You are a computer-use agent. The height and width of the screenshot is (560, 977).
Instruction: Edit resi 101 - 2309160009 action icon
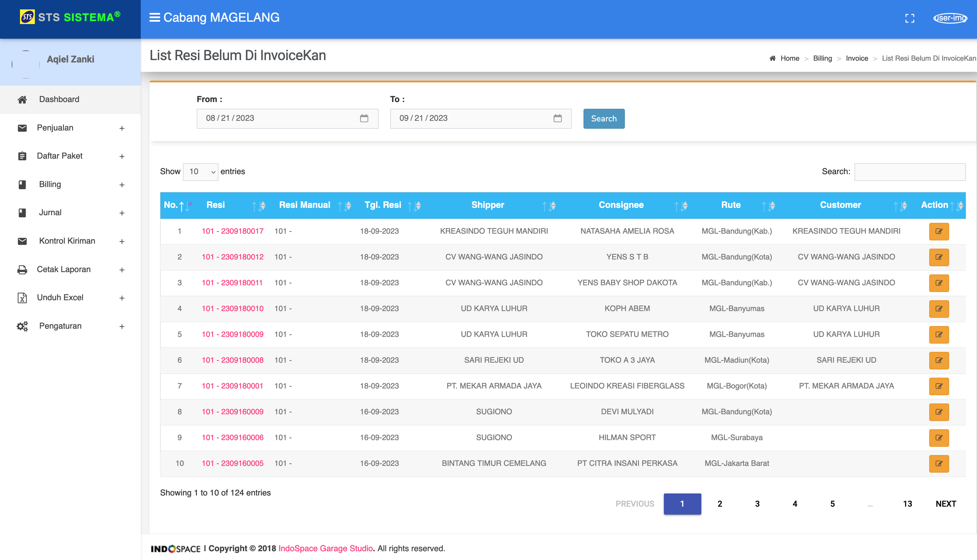(939, 412)
